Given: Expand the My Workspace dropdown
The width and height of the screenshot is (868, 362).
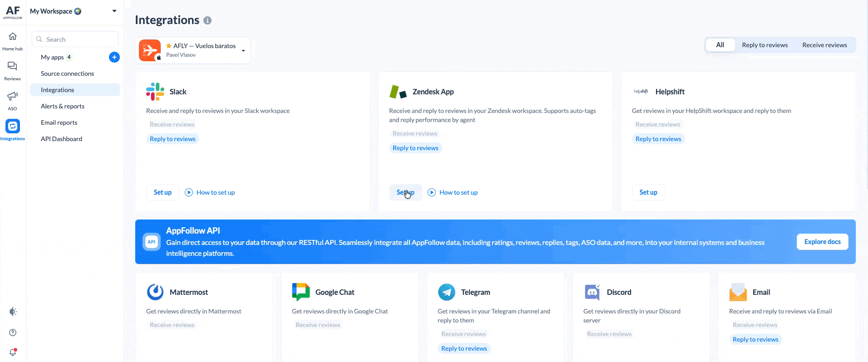Looking at the screenshot, I should tap(114, 11).
